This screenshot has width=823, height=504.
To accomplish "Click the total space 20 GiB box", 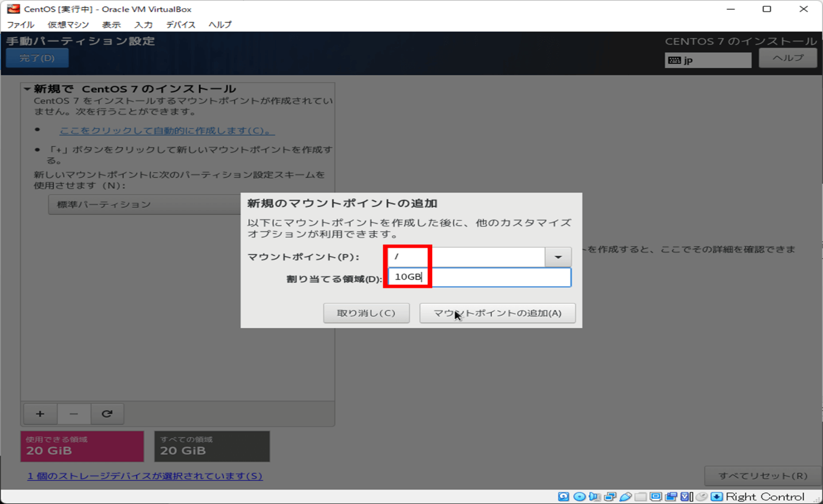I will 212,446.
